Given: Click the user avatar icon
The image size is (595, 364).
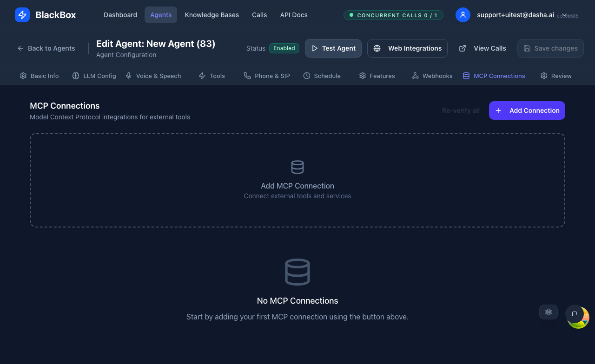Looking at the screenshot, I should [x=463, y=14].
